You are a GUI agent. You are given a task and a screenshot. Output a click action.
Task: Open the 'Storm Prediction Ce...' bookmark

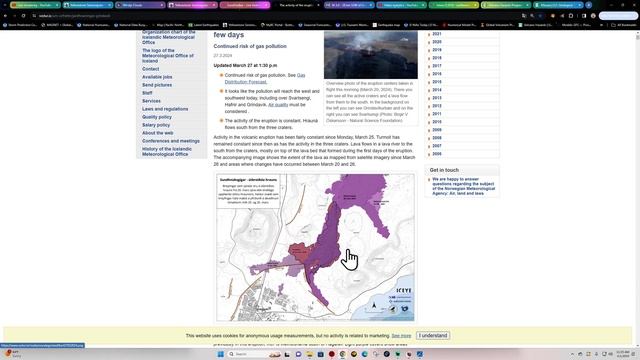point(20,25)
